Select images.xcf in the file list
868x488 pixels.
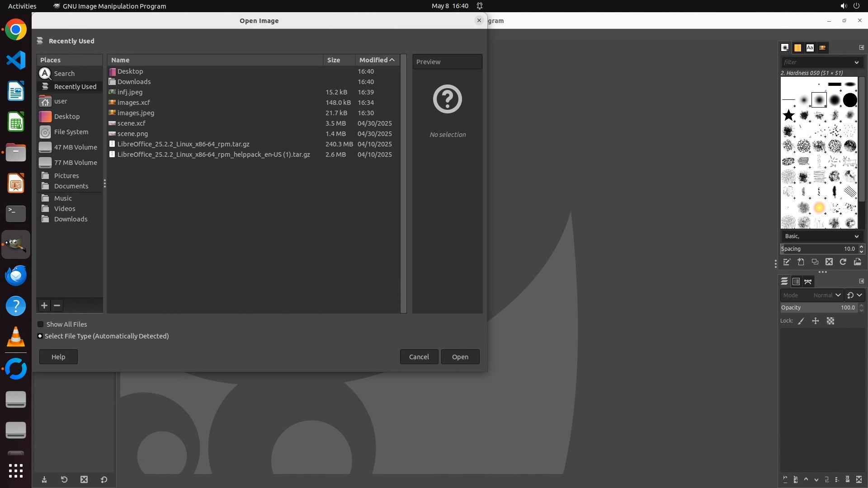(133, 103)
